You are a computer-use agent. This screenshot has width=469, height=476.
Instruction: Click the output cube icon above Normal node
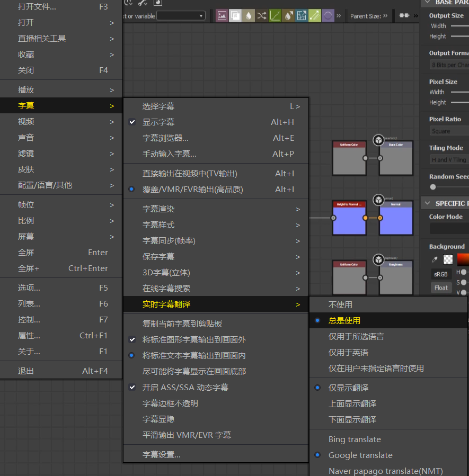point(378,200)
